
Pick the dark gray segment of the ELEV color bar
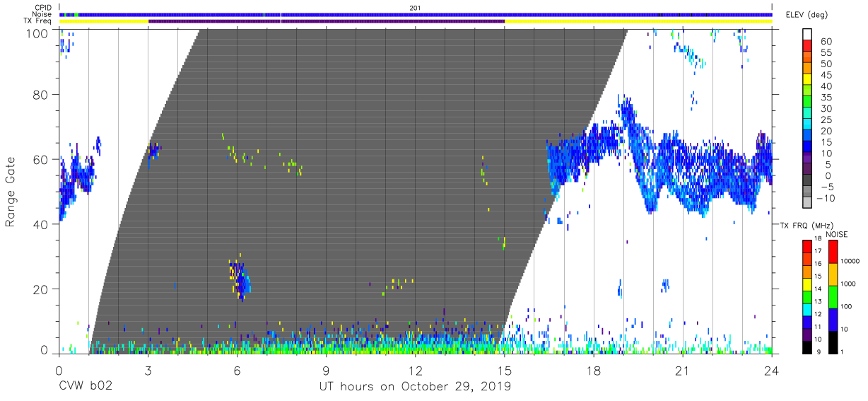[807, 181]
